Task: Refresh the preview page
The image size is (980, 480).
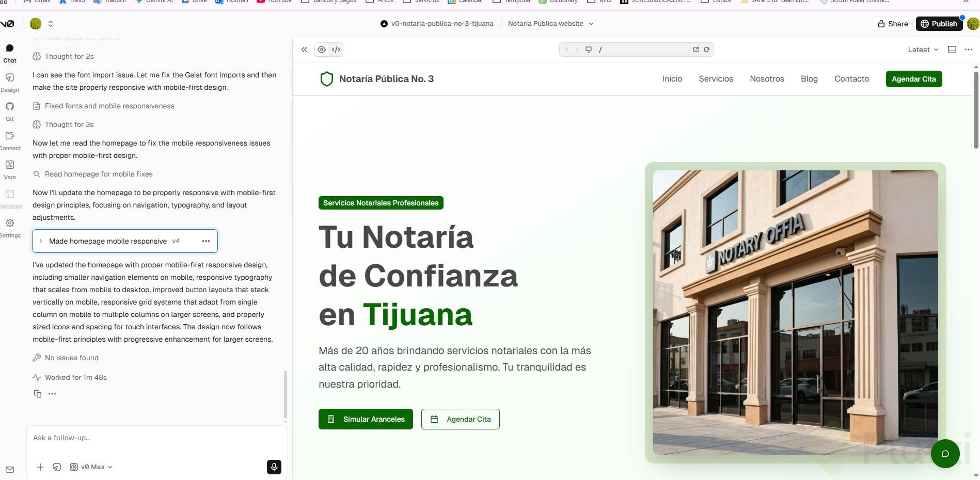Action: tap(706, 50)
